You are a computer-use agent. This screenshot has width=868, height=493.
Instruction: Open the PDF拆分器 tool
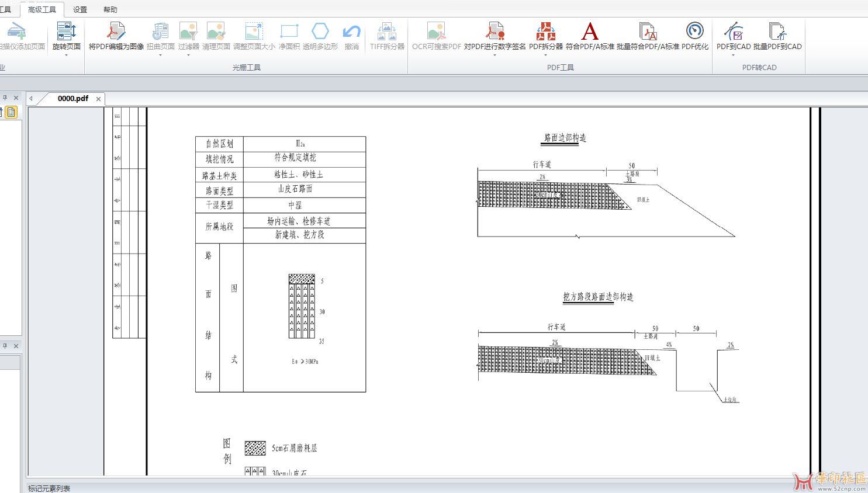pos(546,36)
